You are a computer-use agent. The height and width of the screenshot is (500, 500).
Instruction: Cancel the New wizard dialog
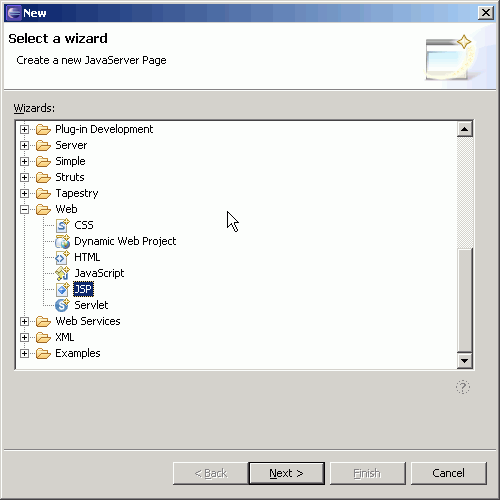[x=449, y=473]
